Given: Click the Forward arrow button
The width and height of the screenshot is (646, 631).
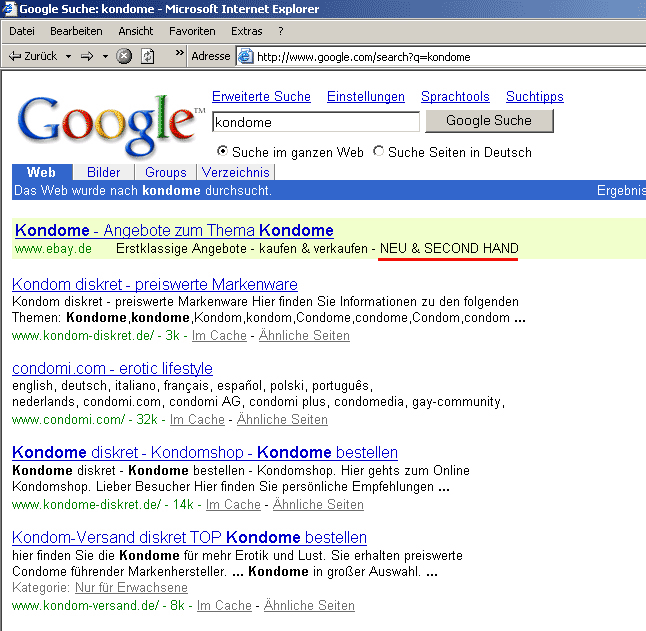Looking at the screenshot, I should [x=87, y=56].
